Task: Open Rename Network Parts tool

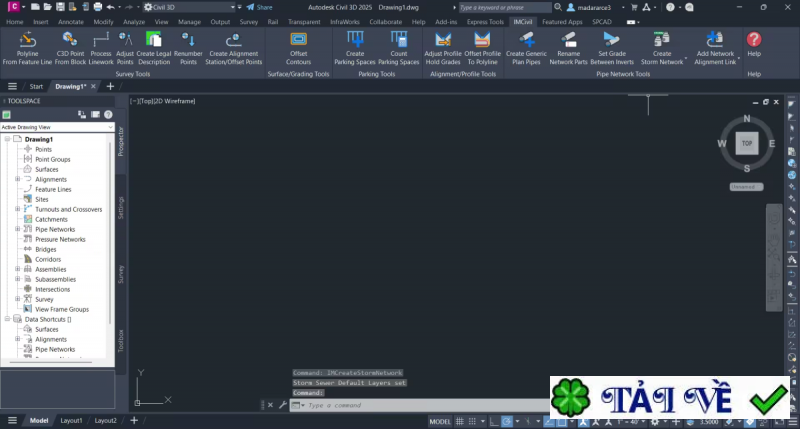Action: click(568, 48)
